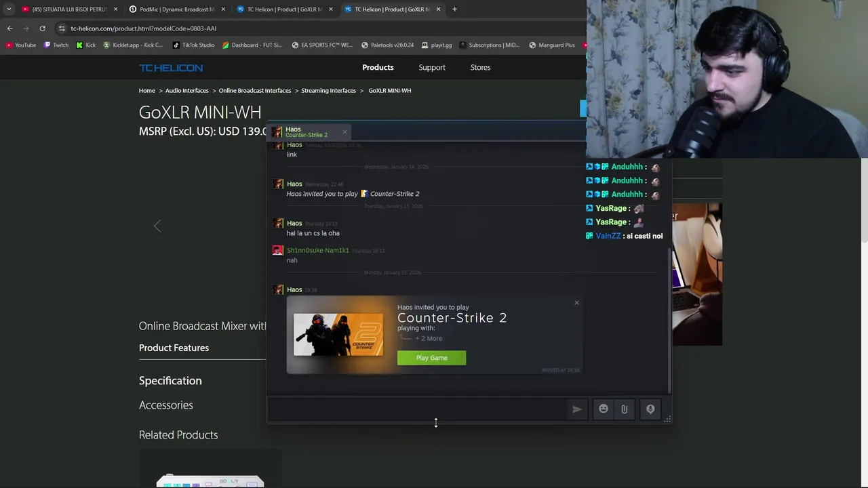Expand the Product Features section
The image size is (868, 488).
point(174,348)
